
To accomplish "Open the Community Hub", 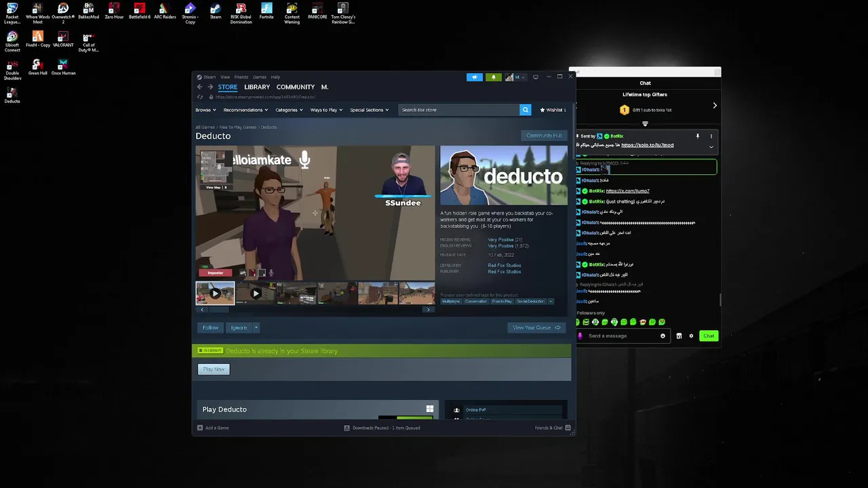I will point(544,136).
